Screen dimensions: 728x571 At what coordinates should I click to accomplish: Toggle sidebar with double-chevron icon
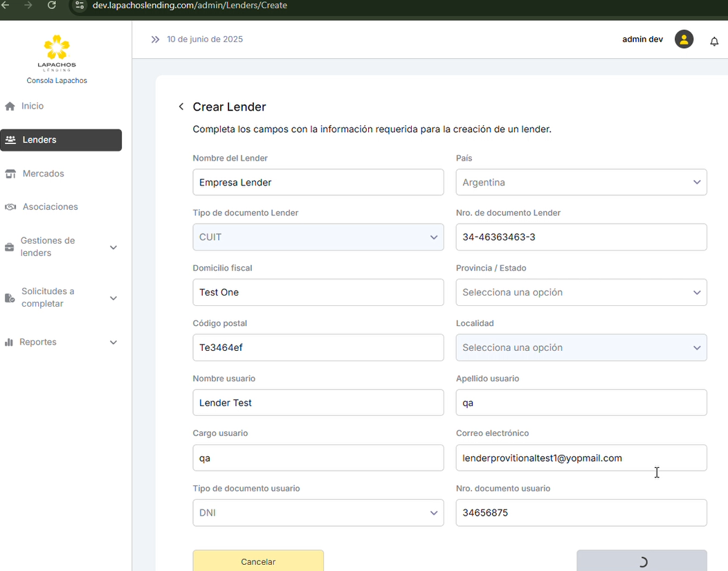click(x=155, y=39)
